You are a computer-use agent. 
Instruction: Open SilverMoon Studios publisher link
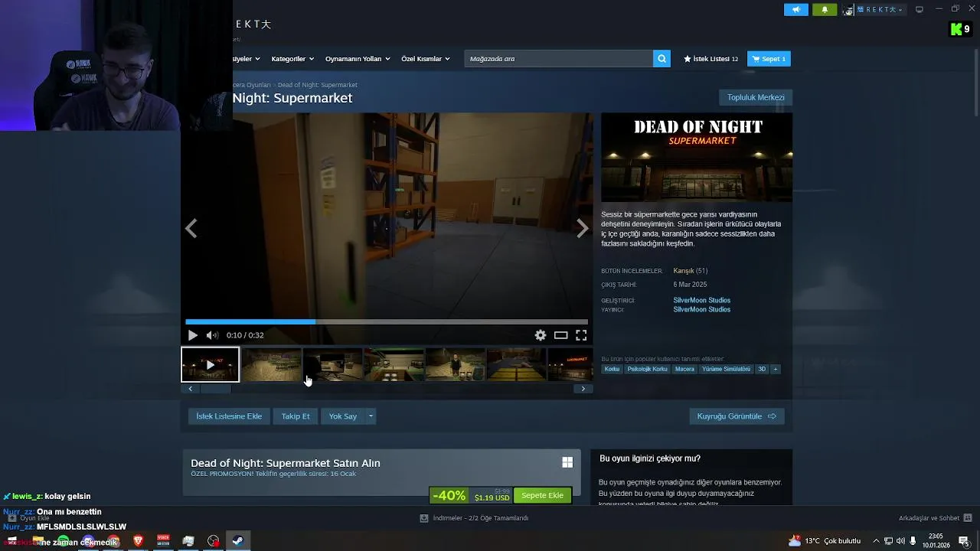pos(701,310)
